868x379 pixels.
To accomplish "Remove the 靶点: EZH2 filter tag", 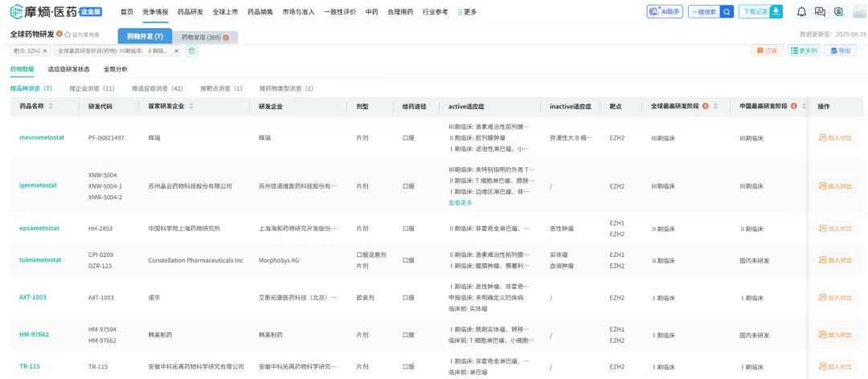I will tap(45, 51).
